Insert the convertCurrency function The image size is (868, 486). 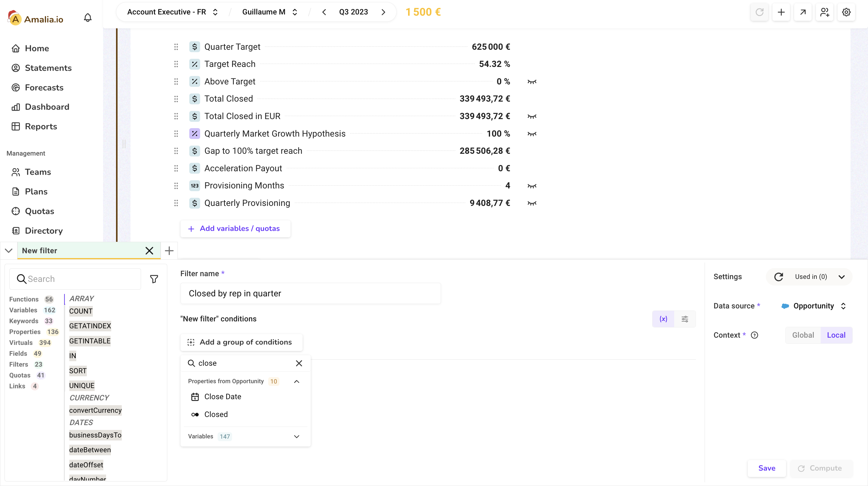coord(95,410)
